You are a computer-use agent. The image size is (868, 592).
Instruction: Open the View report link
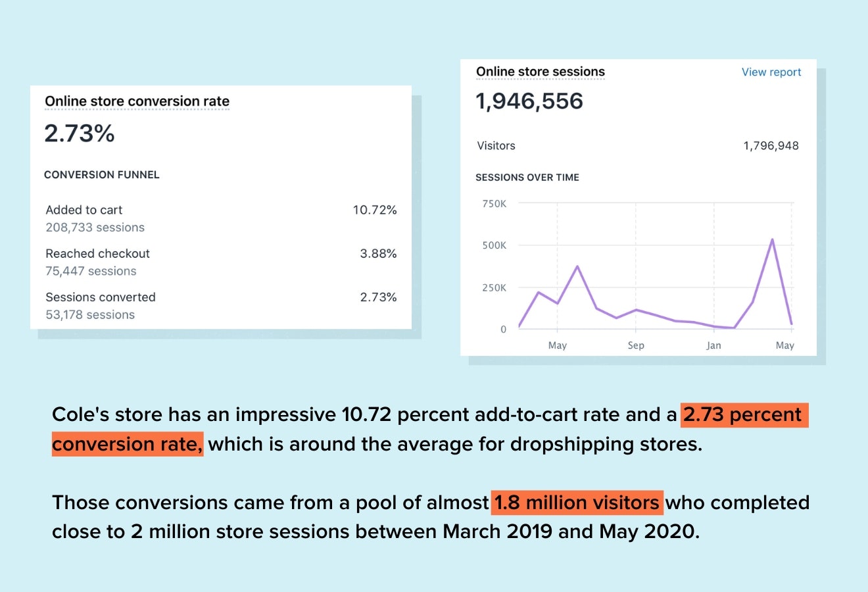point(771,72)
